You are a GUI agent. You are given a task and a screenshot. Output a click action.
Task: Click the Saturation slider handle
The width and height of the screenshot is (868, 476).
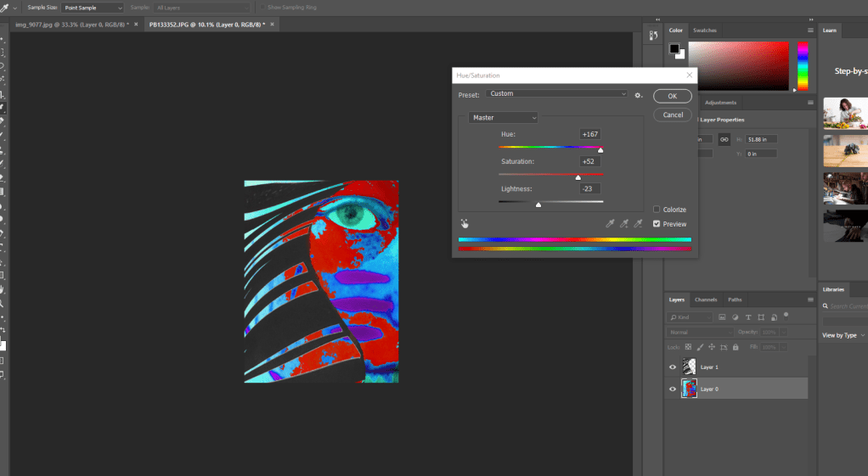[578, 177]
